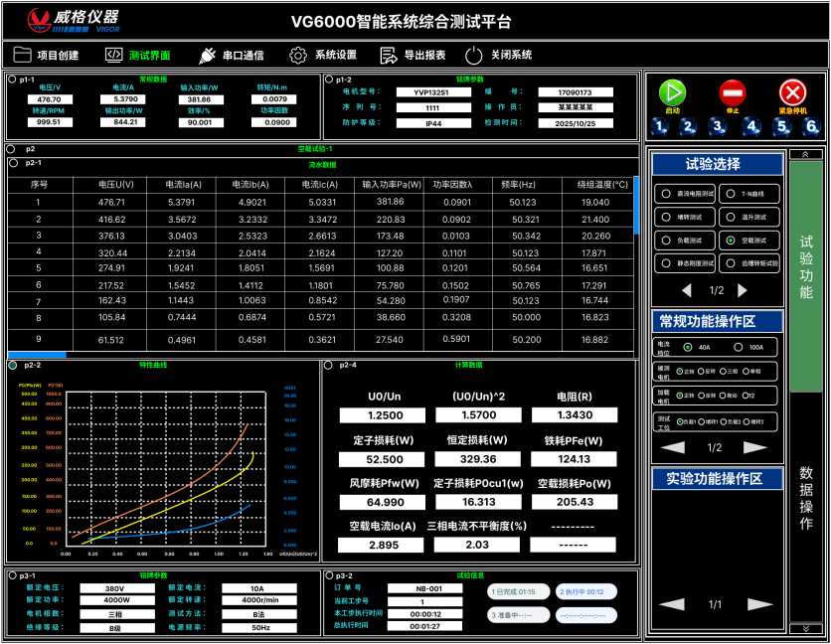Click the 导出报表 report icon
The width and height of the screenshot is (831, 644).
[389, 55]
